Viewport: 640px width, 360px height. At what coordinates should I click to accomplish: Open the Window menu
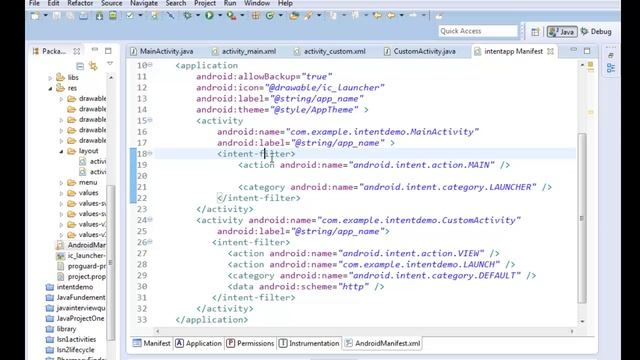point(257,3)
